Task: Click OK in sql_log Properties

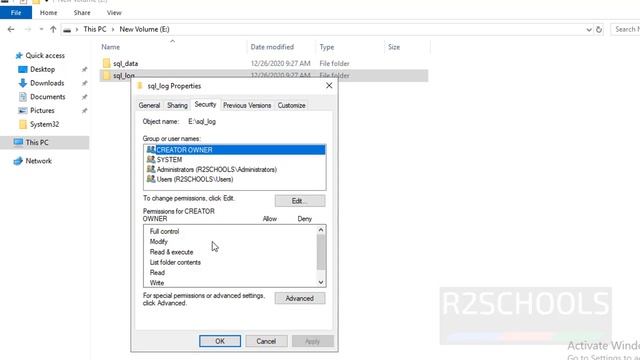Action: [220, 341]
